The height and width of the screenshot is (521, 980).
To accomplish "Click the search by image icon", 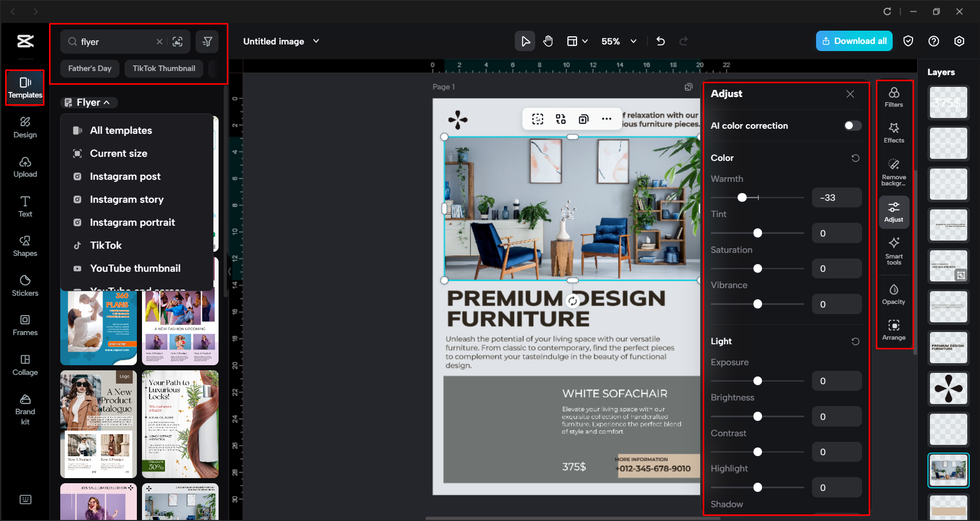I will (x=178, y=41).
